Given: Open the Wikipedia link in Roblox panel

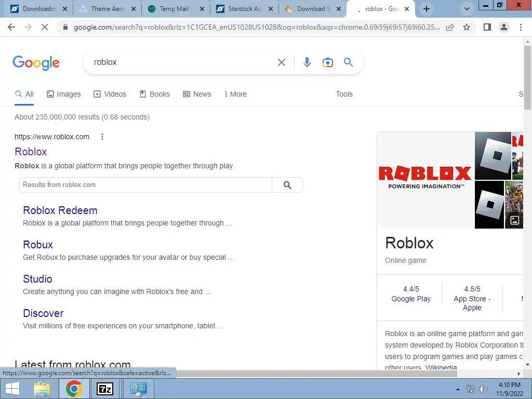Looking at the screenshot, I should pos(441,367).
